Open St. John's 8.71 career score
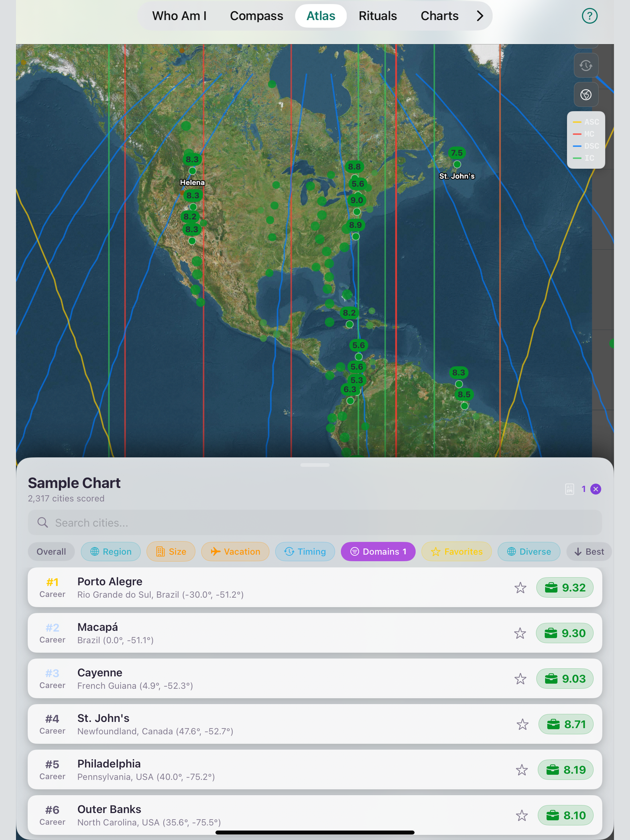This screenshot has height=840, width=630. coord(566,724)
